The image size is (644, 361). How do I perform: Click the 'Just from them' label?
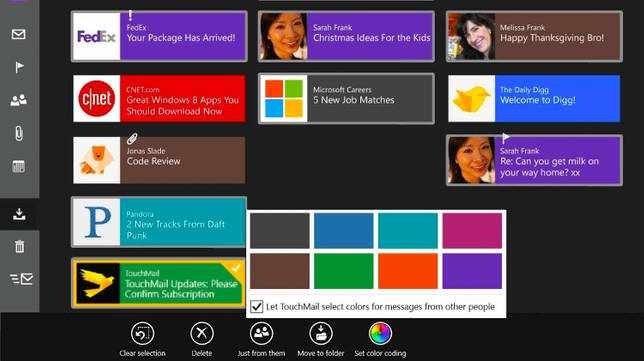click(261, 353)
